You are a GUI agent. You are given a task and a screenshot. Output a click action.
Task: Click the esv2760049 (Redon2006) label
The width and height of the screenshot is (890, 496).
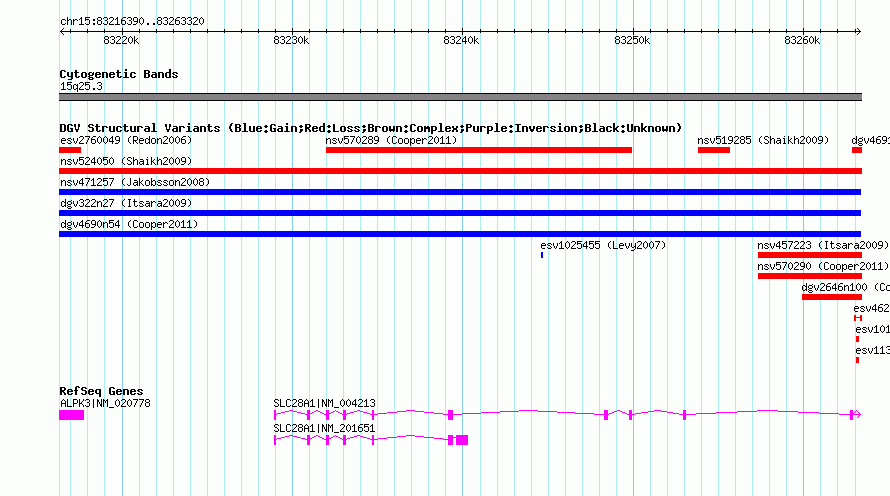pyautogui.click(x=126, y=140)
